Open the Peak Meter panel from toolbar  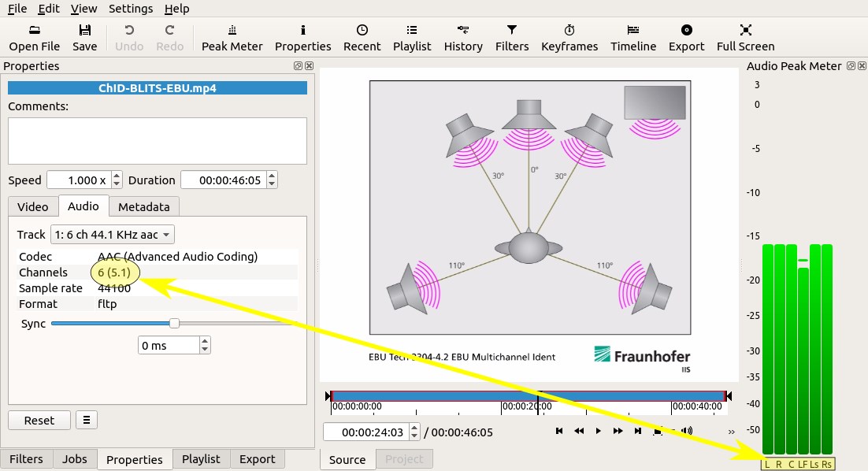(232, 37)
